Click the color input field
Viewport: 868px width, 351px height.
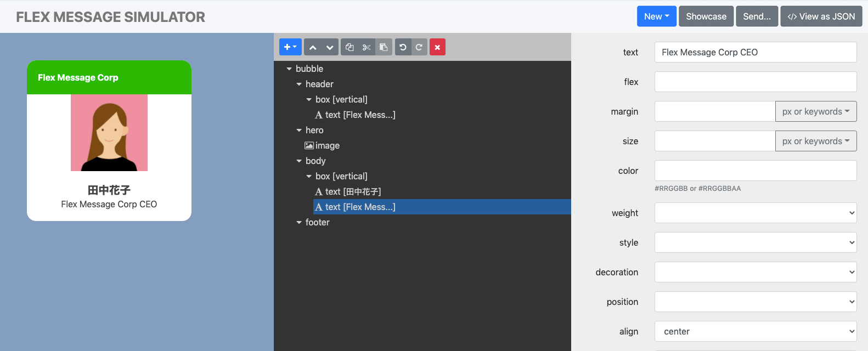tap(755, 171)
